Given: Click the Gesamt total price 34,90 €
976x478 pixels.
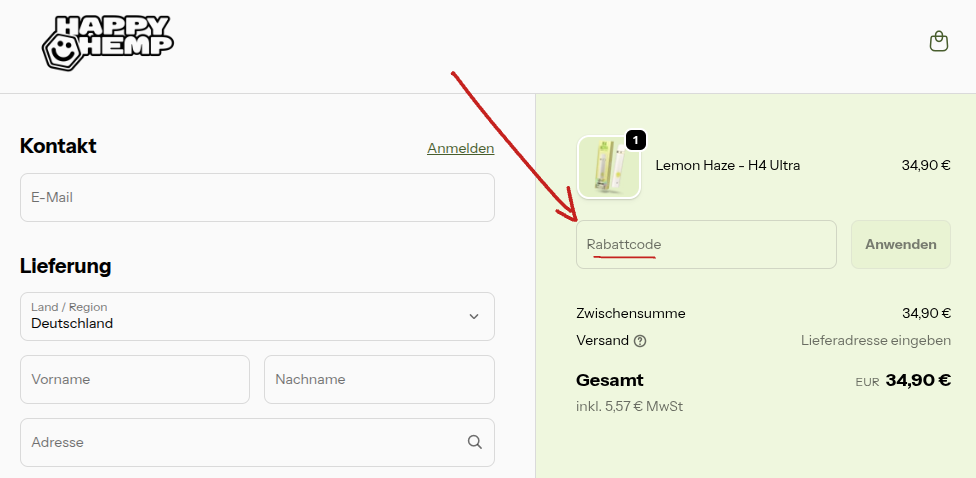Looking at the screenshot, I should point(918,380).
